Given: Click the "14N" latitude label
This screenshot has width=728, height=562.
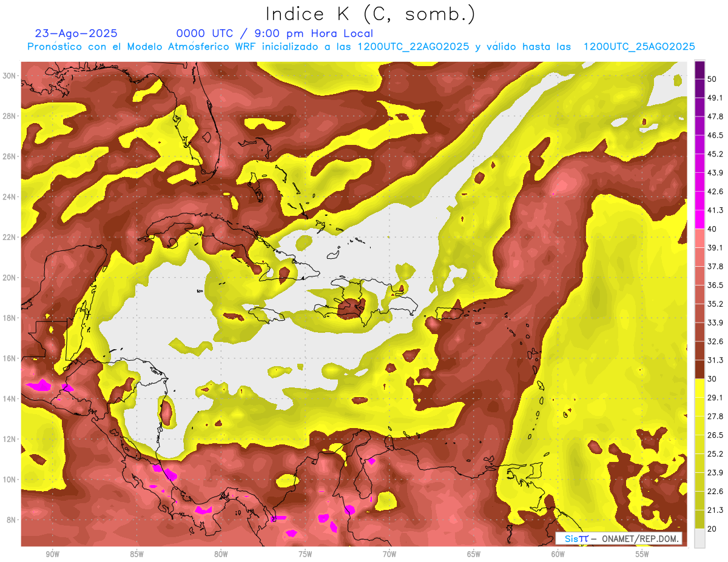Looking at the screenshot, I should pos(10,399).
